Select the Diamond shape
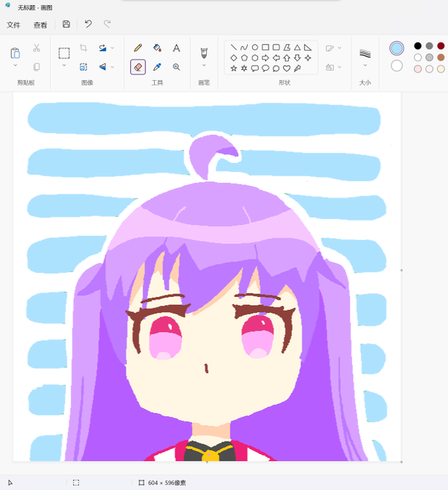The height and width of the screenshot is (490, 448). tap(233, 58)
